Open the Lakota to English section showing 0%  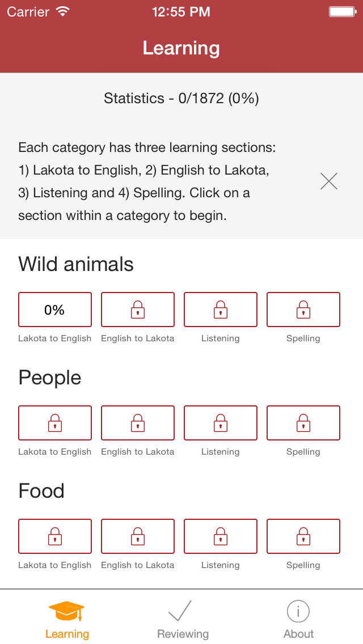click(54, 310)
